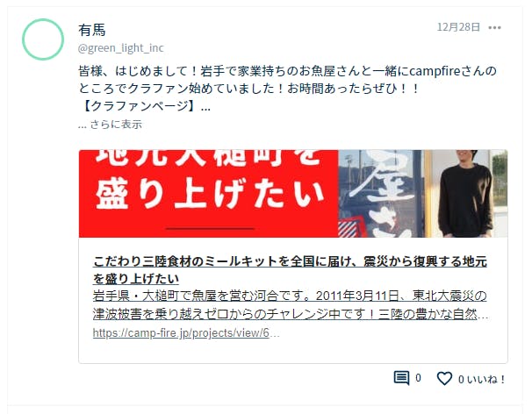Open the bold card title こだわり三陸食材のミールキット
Viewport: 532px width, 414px height.
click(290, 270)
